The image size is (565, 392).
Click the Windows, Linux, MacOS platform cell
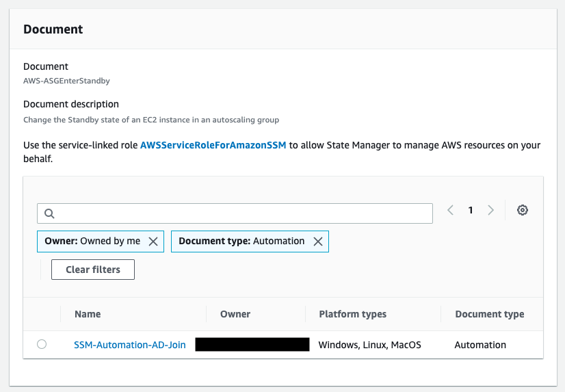tap(370, 345)
